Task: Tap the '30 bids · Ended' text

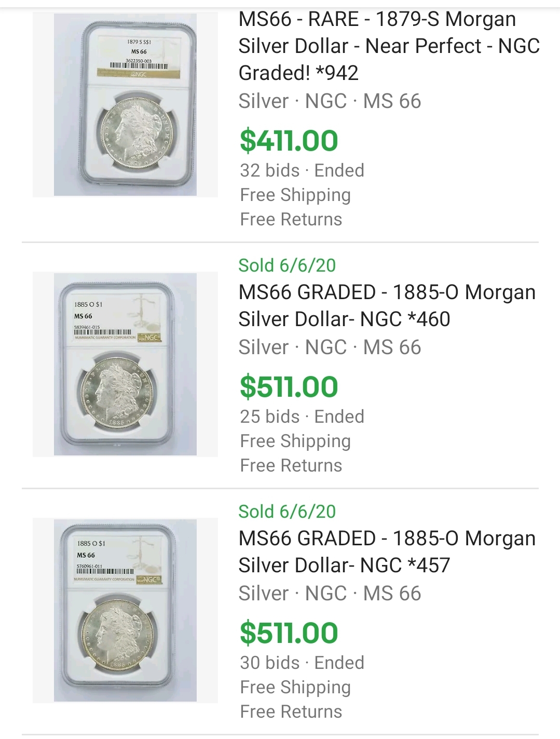Action: pos(302,663)
